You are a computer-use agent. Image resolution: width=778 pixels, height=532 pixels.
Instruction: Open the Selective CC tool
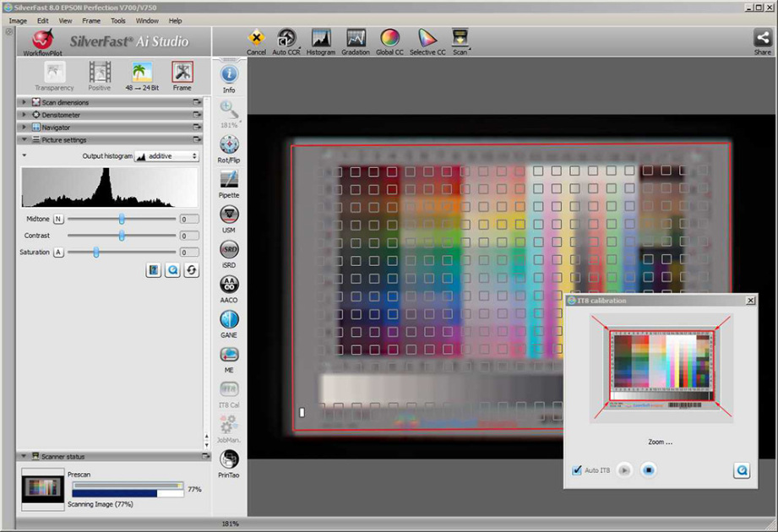(427, 39)
